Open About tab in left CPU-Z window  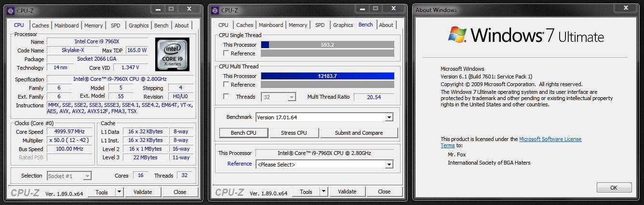[x=182, y=26]
